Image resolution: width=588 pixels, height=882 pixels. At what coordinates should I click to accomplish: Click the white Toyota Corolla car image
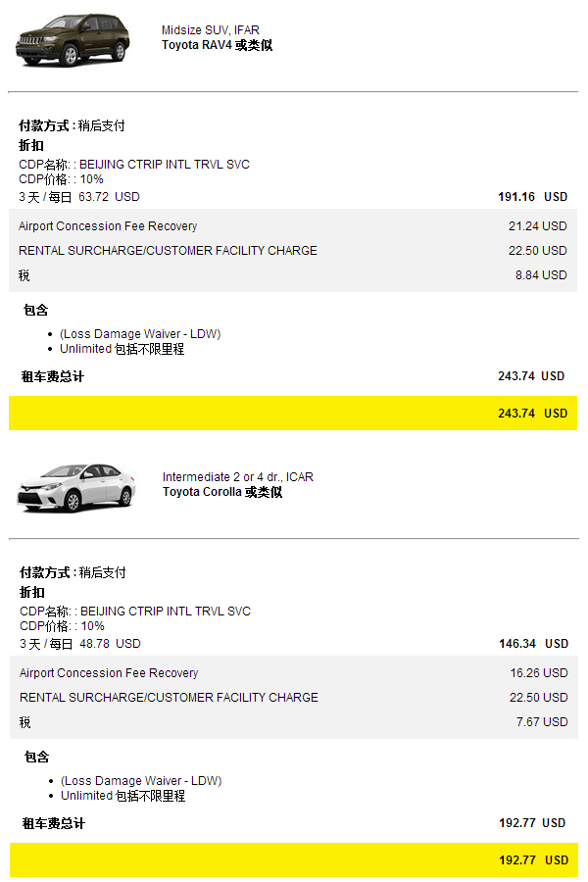pyautogui.click(x=76, y=488)
